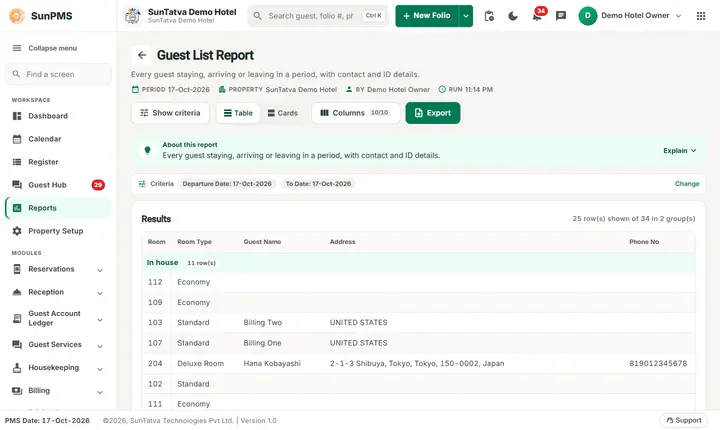Click the Billing sidebar icon
The width and height of the screenshot is (720, 430).
[x=17, y=391]
